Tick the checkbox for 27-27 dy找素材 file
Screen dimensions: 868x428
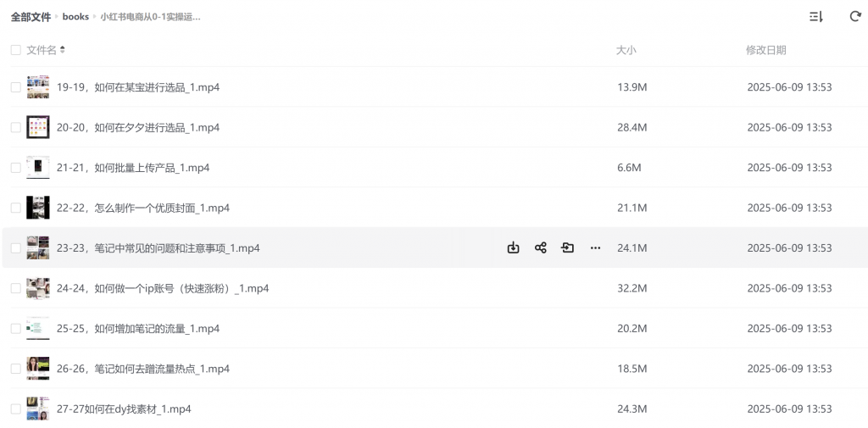tap(15, 409)
